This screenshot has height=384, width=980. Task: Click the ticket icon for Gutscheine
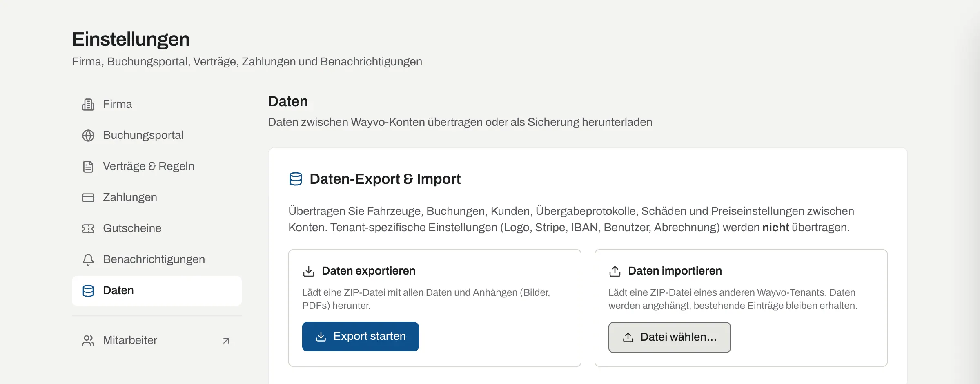pos(88,229)
